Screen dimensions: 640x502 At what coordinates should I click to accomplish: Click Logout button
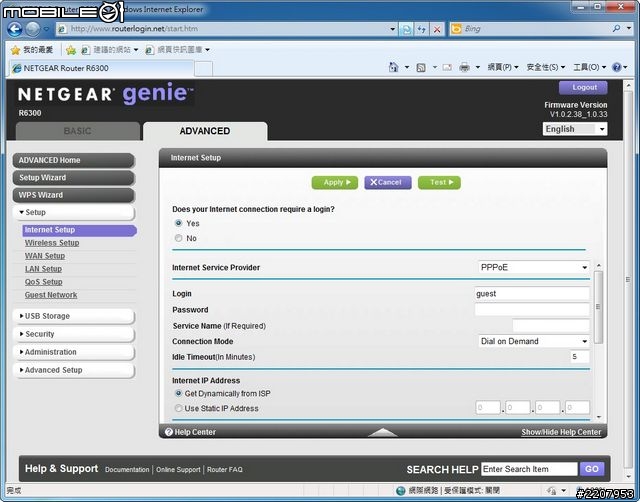click(x=583, y=87)
